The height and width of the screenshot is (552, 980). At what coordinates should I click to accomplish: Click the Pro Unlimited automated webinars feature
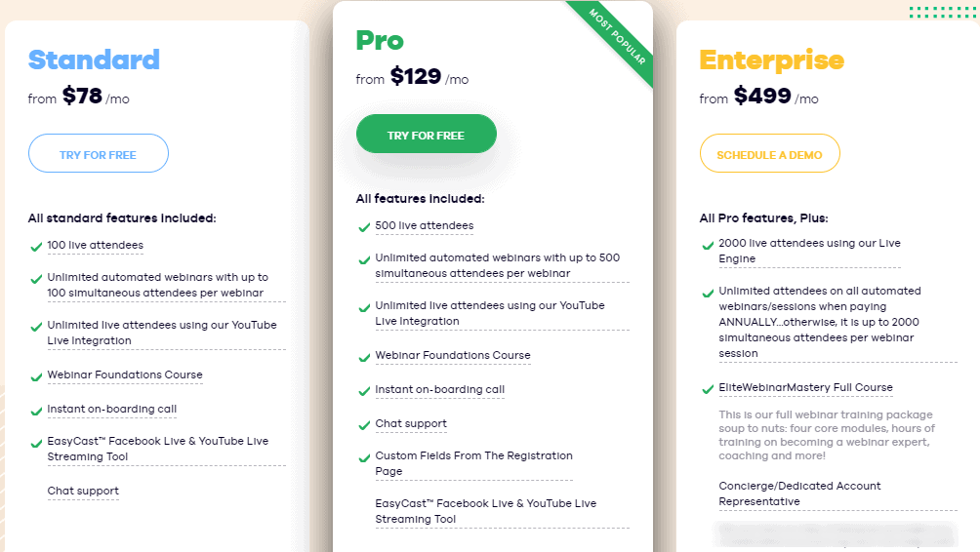click(x=498, y=265)
